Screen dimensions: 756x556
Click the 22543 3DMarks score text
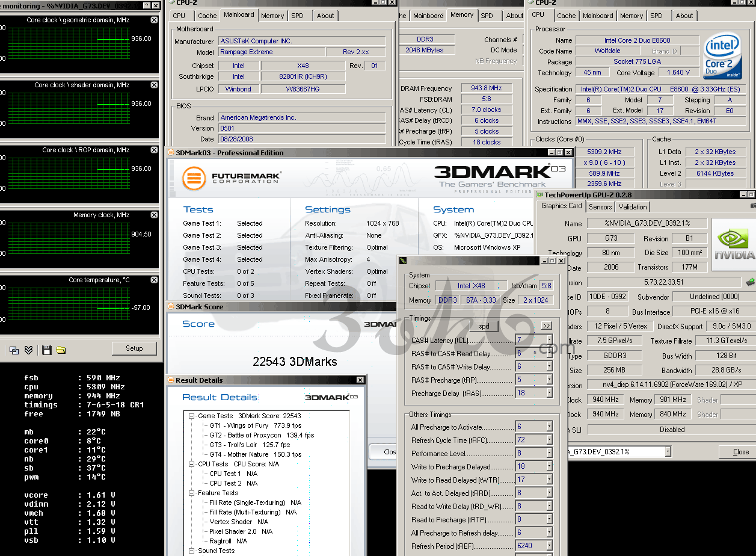(295, 362)
